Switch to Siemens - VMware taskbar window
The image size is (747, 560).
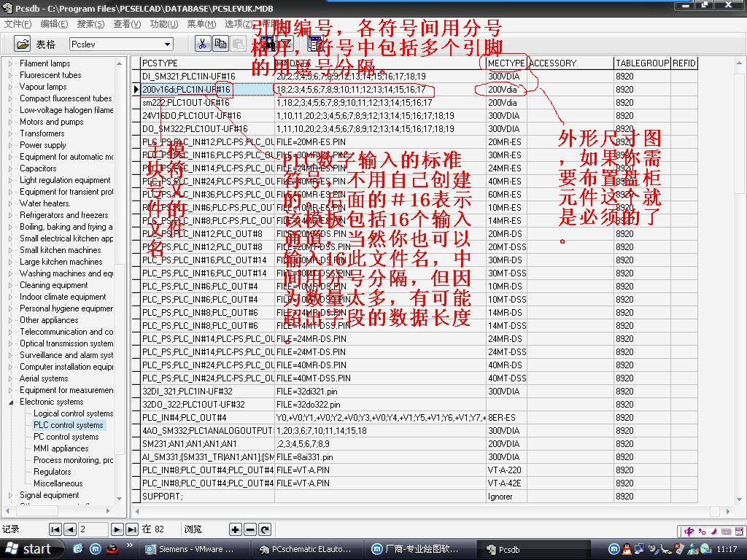coord(195,549)
